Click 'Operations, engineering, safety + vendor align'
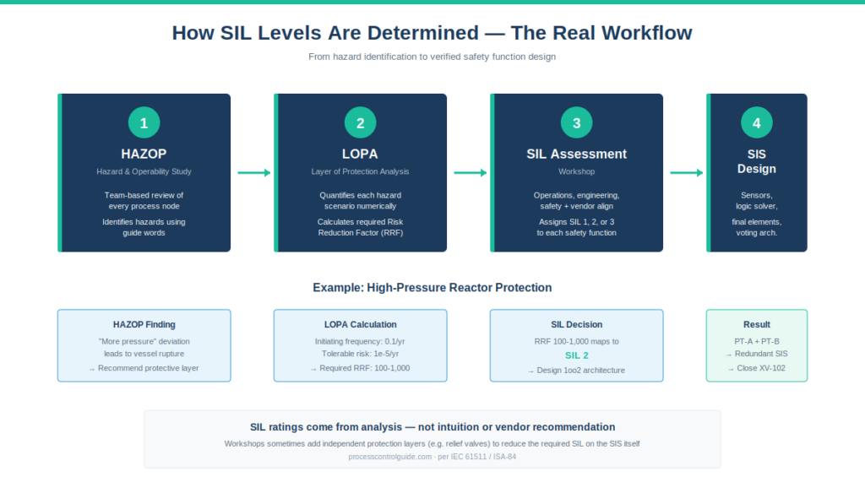This screenshot has height=504, width=865. point(576,201)
